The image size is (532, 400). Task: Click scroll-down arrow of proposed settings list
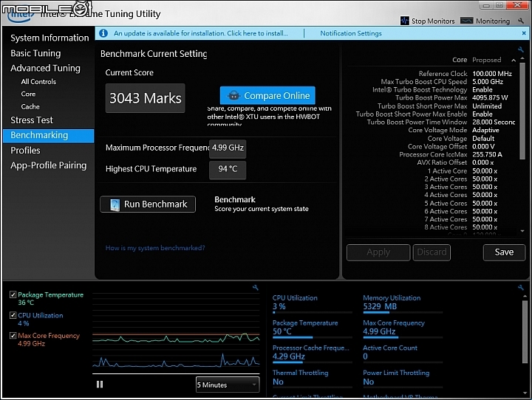click(x=522, y=231)
